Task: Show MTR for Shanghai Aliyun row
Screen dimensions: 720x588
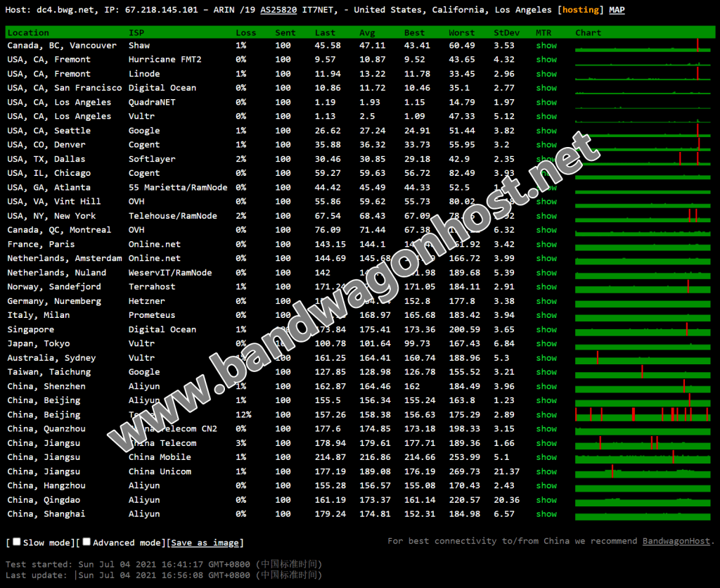Action: click(x=546, y=514)
